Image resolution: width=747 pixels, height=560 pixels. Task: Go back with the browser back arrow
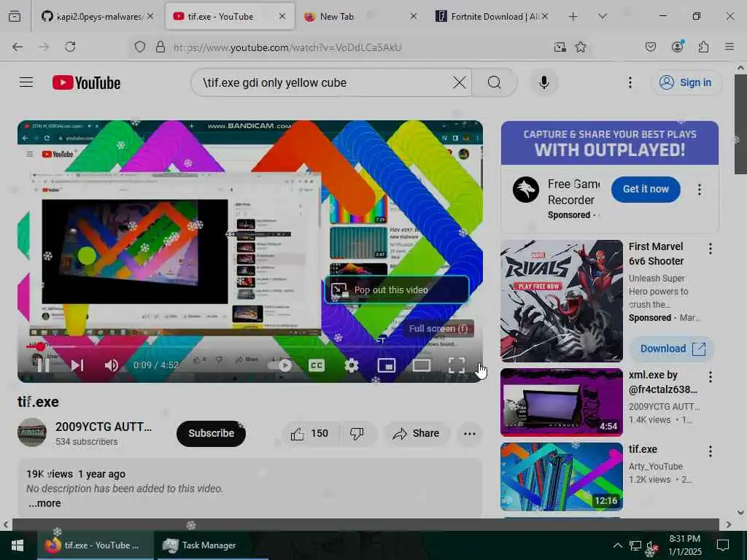click(x=18, y=47)
